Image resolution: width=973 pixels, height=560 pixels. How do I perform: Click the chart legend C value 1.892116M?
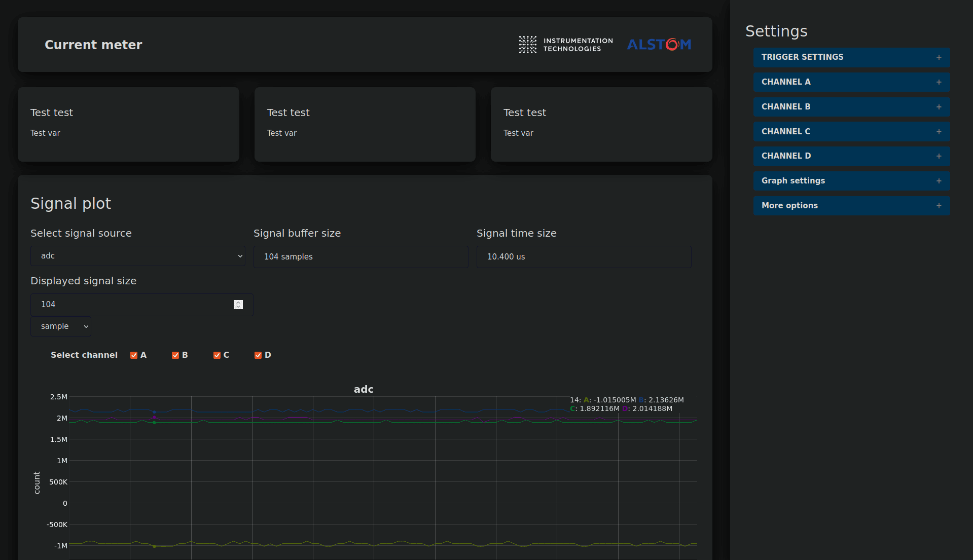[600, 408]
